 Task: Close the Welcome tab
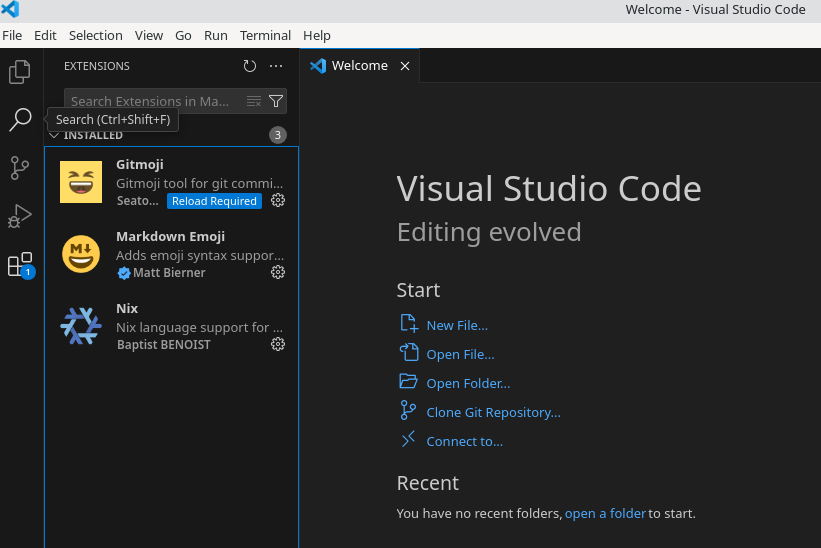coord(405,66)
